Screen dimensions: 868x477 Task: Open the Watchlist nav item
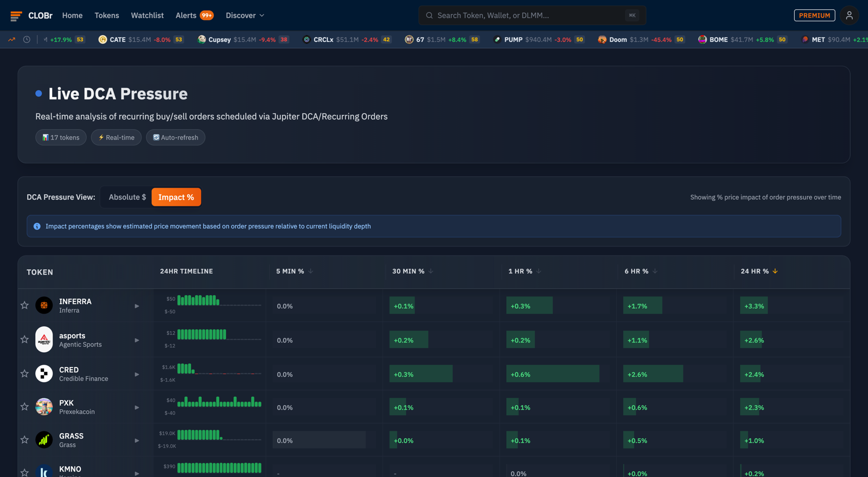point(147,15)
